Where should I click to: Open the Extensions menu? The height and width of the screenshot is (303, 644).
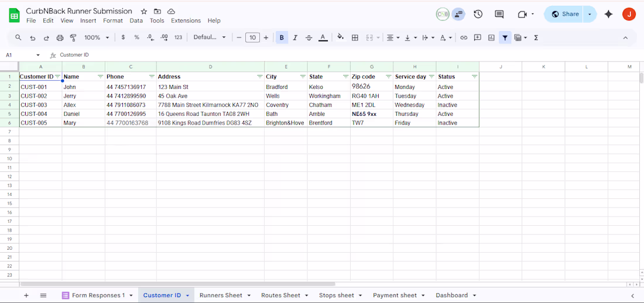pyautogui.click(x=186, y=20)
